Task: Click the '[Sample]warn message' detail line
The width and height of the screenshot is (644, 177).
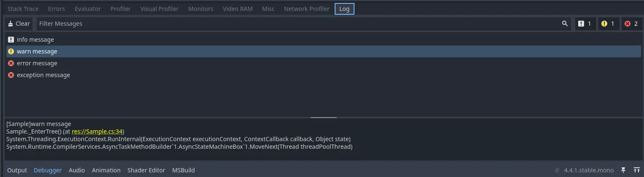Action: pos(39,124)
